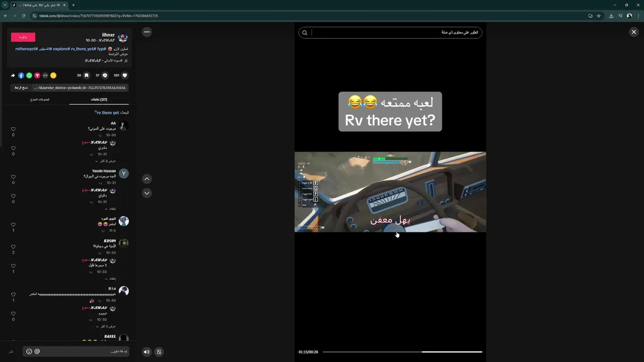Click the yellow repost icon
The height and width of the screenshot is (362, 644).
coord(53,75)
